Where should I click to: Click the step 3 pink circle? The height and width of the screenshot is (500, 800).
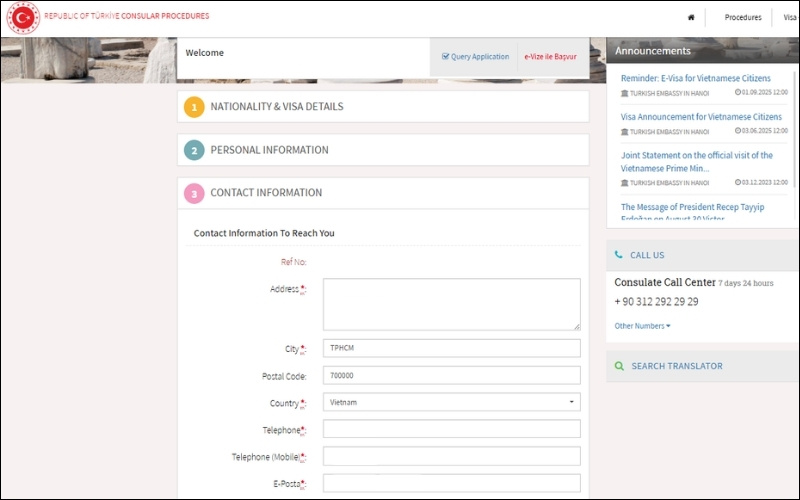[194, 193]
